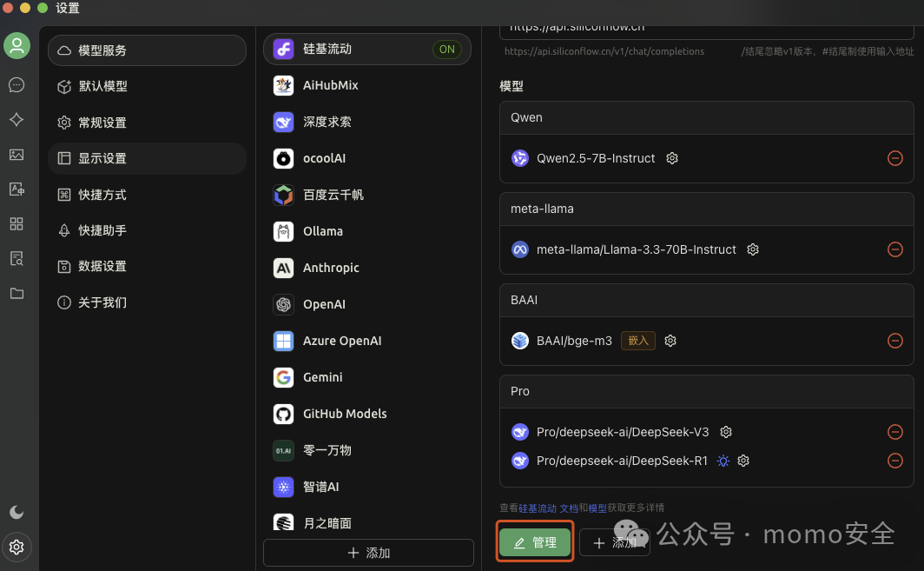Open the mini apps grid icon

click(x=16, y=224)
